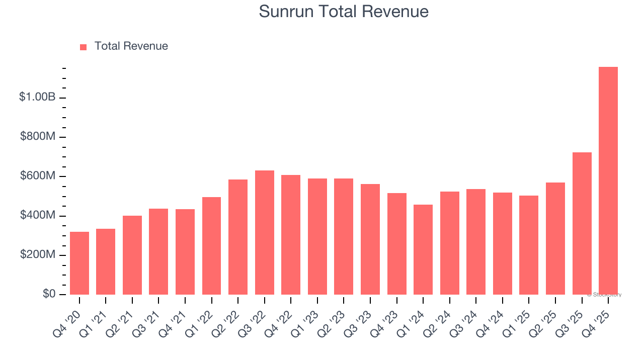Image resolution: width=644 pixels, height=362 pixels.
Task: Click the $400M y-axis label
Action: [x=38, y=215]
